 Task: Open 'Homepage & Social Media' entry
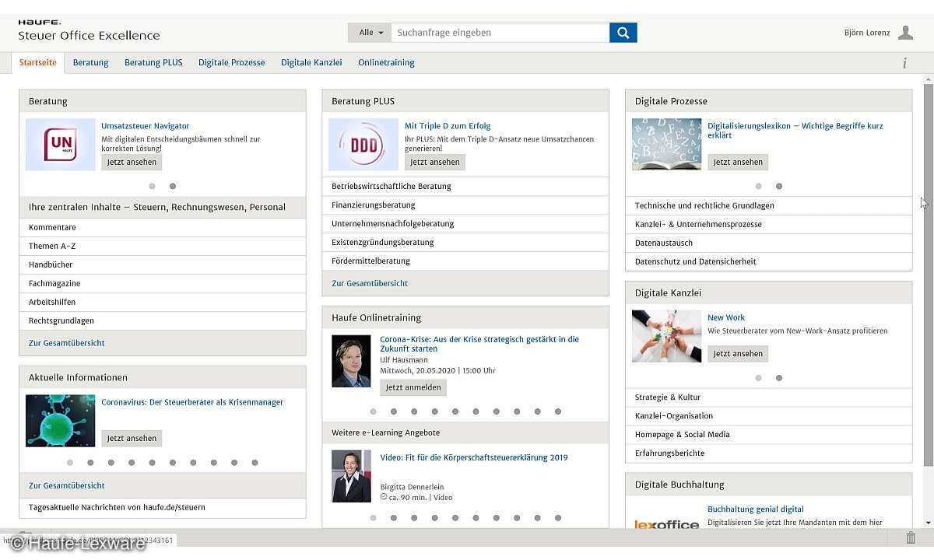(768, 435)
